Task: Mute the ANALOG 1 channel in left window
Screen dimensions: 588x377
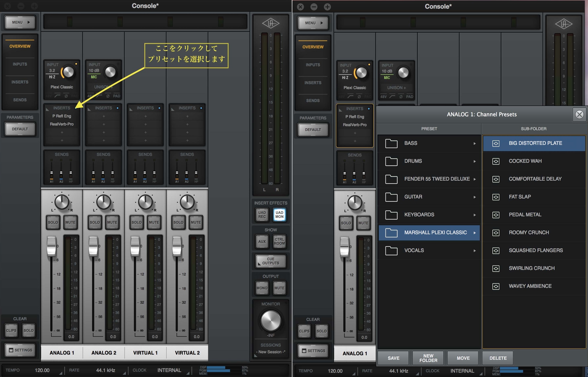Action: [70, 222]
